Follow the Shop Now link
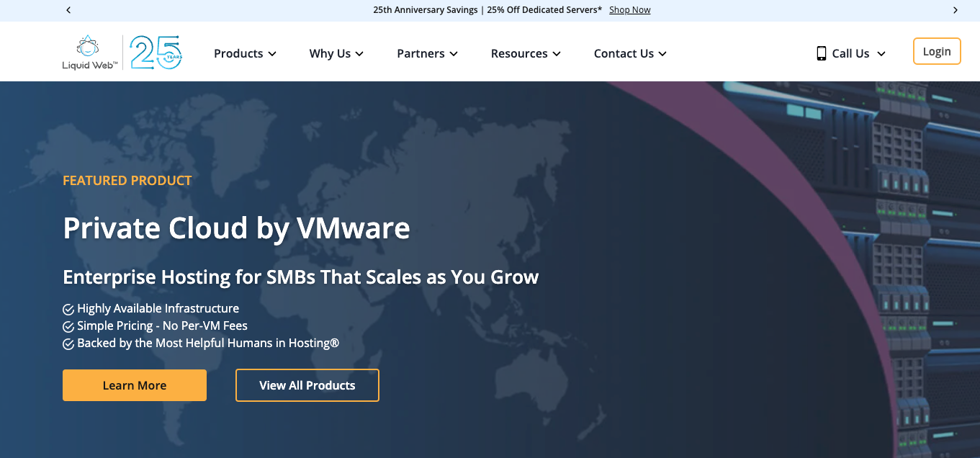 629,10
